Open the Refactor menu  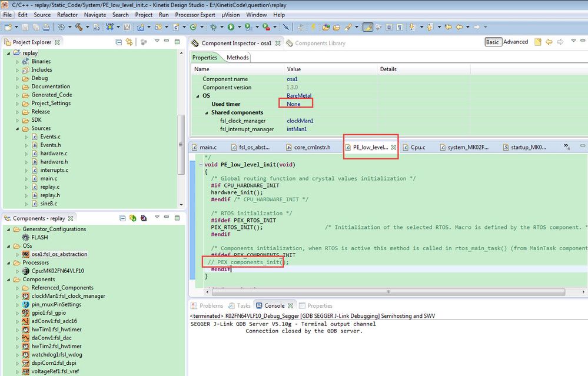(x=67, y=15)
